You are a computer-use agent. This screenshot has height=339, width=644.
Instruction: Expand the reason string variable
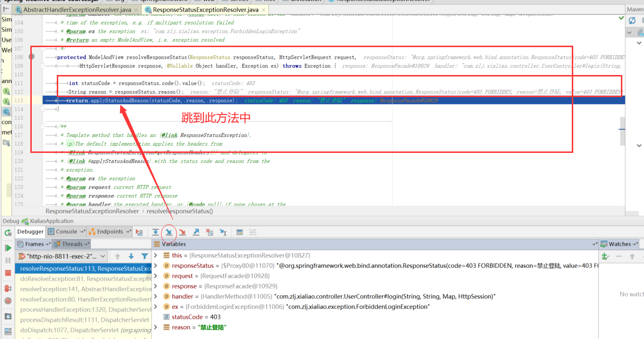pyautogui.click(x=155, y=327)
